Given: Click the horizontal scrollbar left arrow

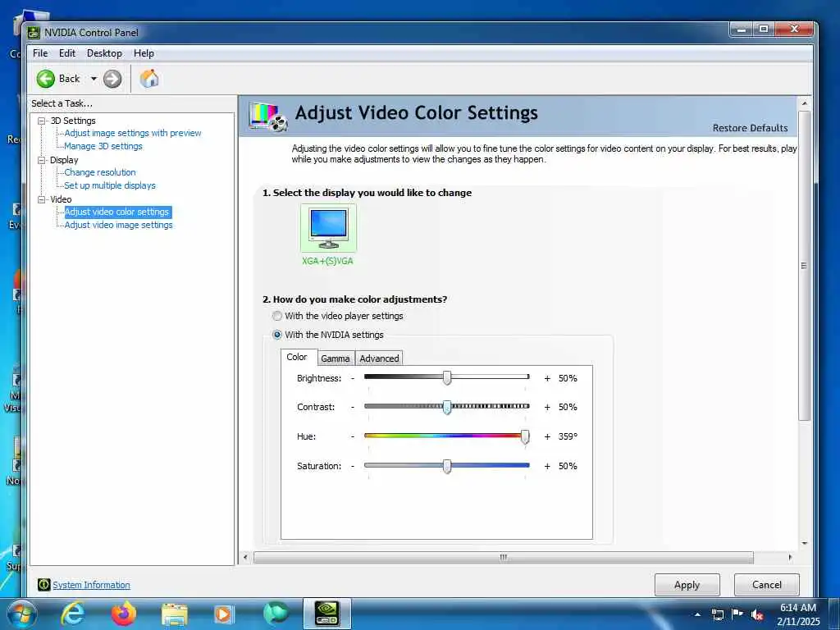Looking at the screenshot, I should coord(245,557).
